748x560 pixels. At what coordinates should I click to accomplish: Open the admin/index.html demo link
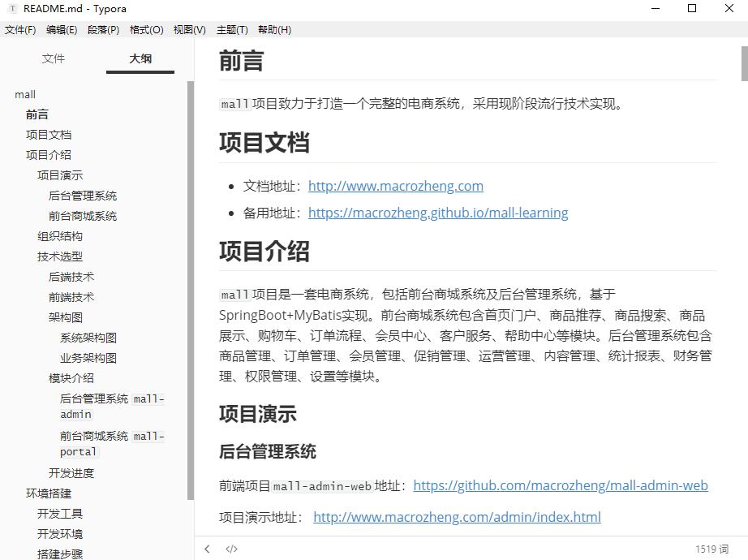(x=457, y=517)
